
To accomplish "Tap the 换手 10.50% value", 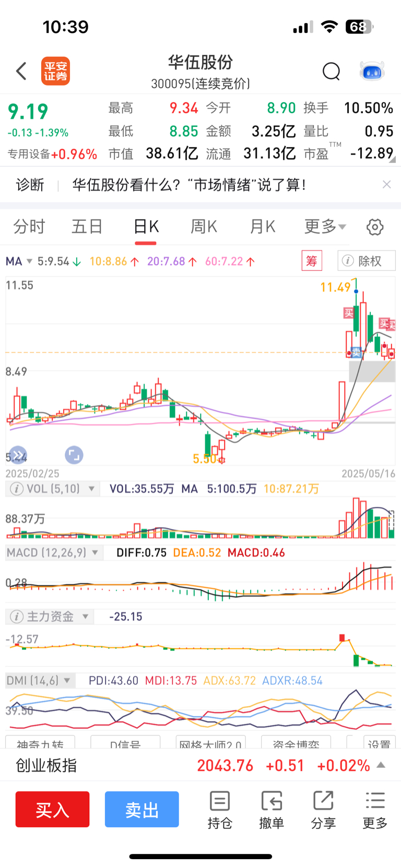I will pyautogui.click(x=368, y=108).
